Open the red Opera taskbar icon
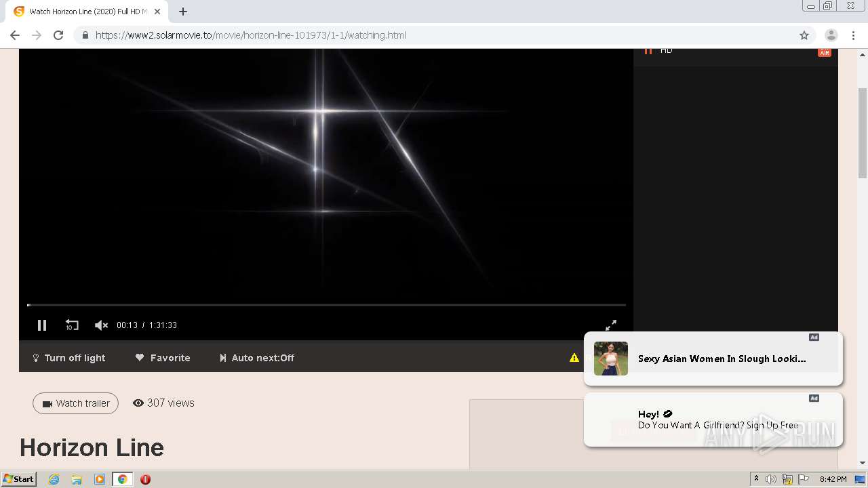This screenshot has width=868, height=488. [x=145, y=479]
